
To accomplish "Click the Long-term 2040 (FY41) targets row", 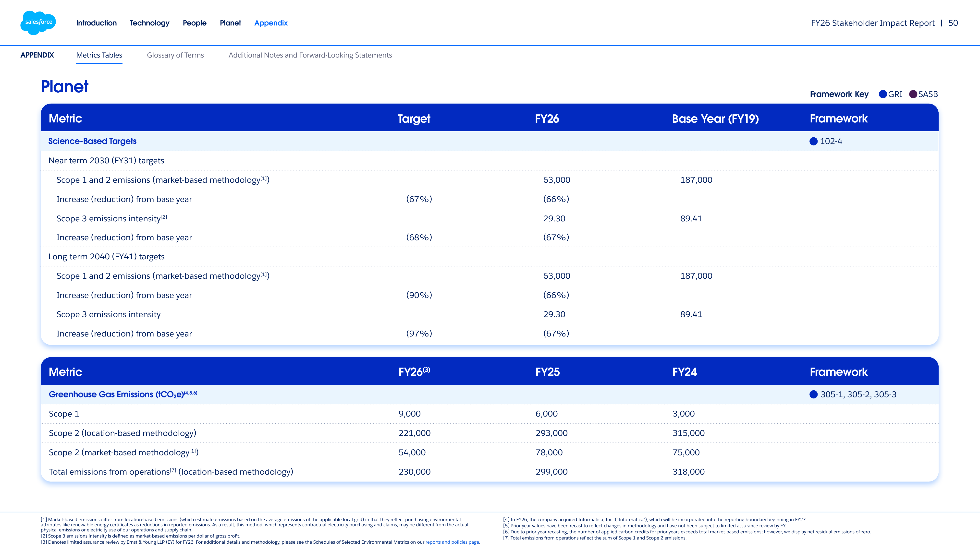I will click(490, 257).
